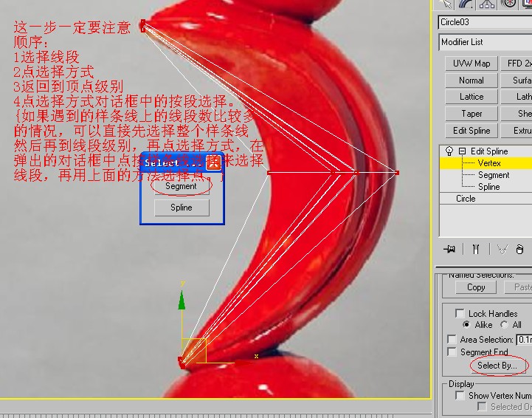Click Paste under Named Selections
The height and width of the screenshot is (418, 532).
click(x=519, y=287)
